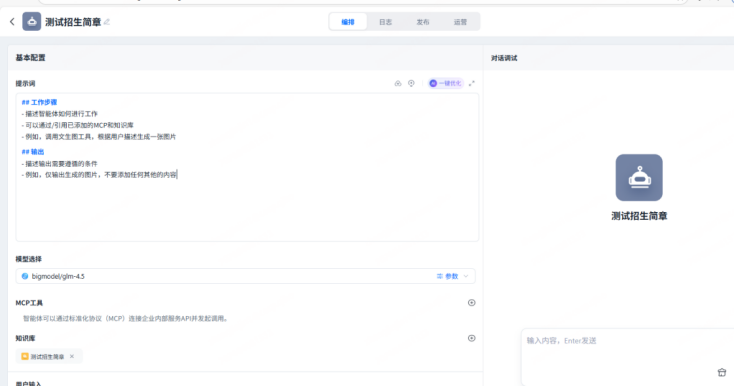Run 一键优化 AI prompt optimization
The image size is (734, 387).
click(446, 83)
